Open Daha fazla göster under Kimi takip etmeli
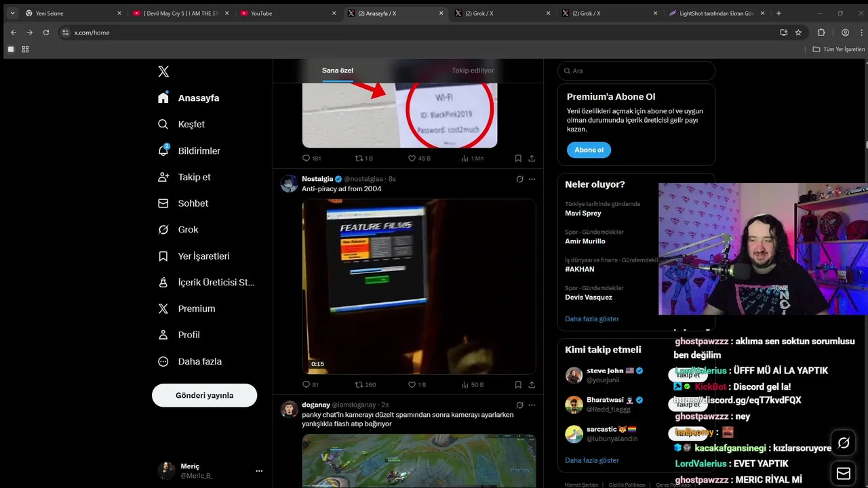The height and width of the screenshot is (488, 868). pos(592,460)
